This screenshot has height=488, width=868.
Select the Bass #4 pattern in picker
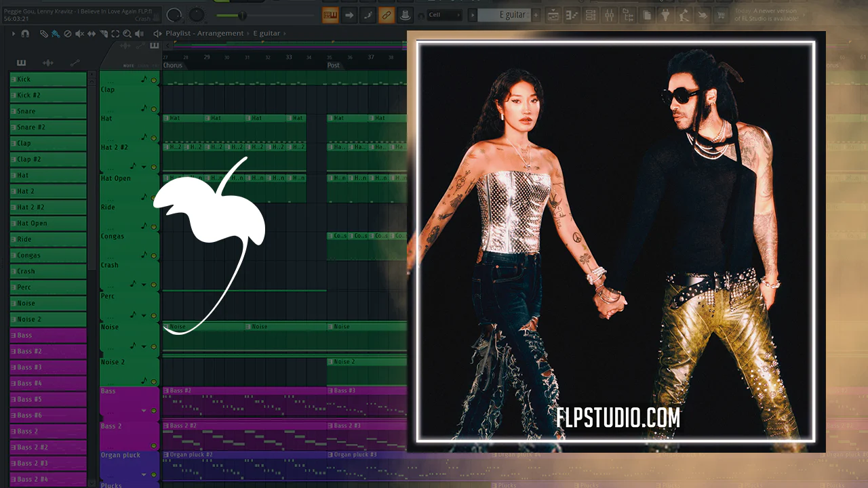[x=48, y=383]
